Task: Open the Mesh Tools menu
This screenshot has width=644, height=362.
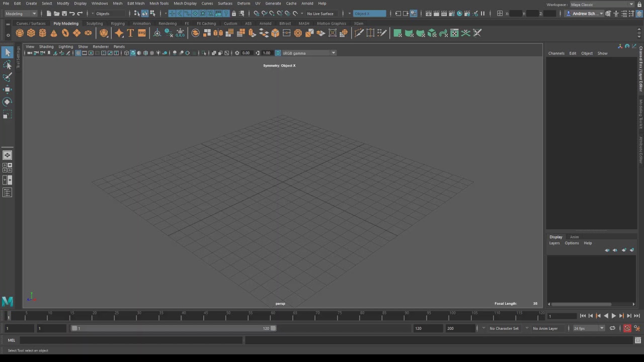Action: pyautogui.click(x=159, y=4)
